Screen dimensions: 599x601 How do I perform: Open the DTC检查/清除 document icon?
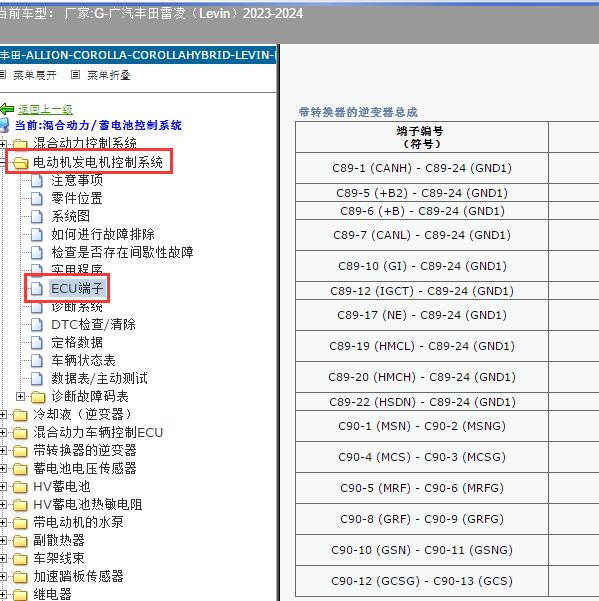tap(37, 325)
